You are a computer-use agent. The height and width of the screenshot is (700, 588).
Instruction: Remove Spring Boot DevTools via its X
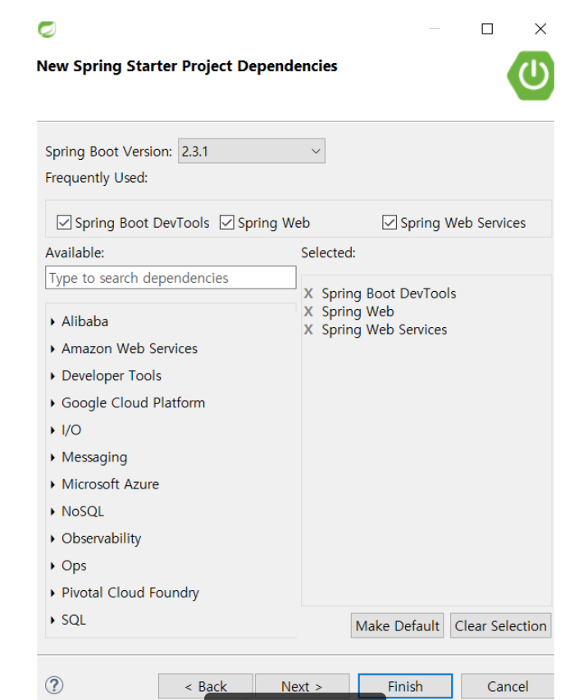click(x=308, y=293)
